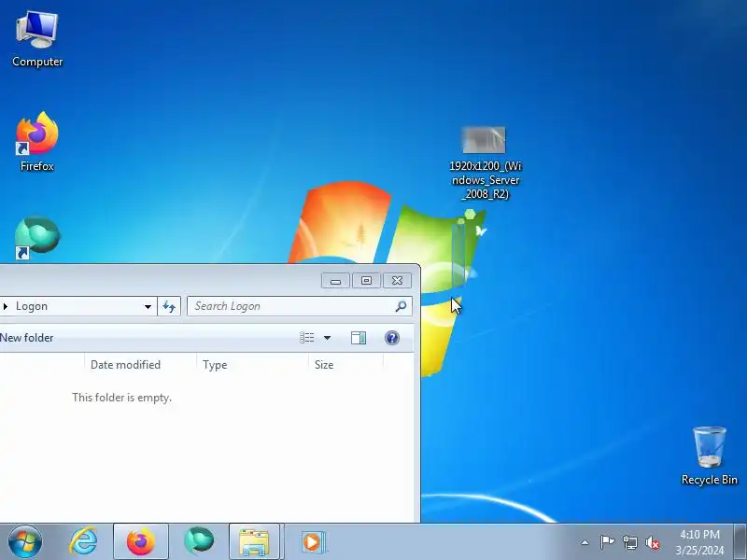Open the Computer desktop icon

[37, 40]
